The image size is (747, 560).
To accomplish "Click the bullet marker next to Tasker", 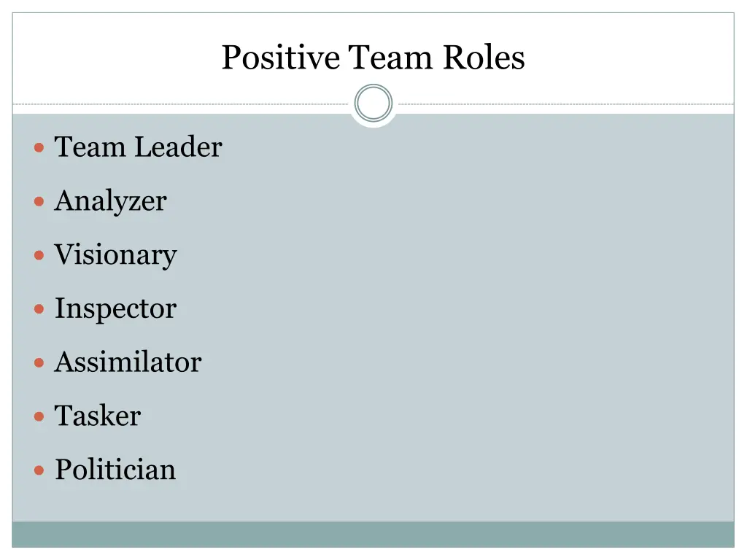I will tap(39, 416).
